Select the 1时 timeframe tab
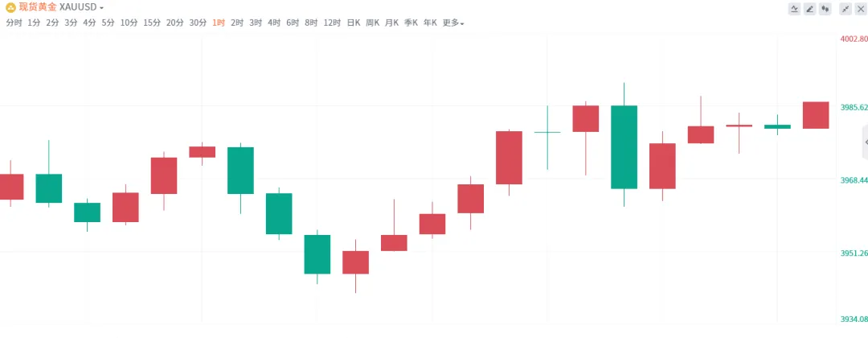The height and width of the screenshot is (338, 868). click(x=219, y=23)
